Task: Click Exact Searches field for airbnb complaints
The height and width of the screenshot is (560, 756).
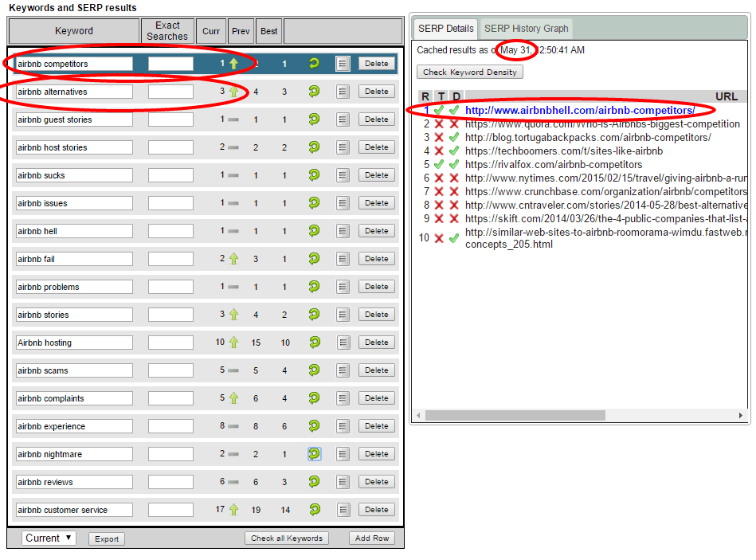Action: click(170, 398)
